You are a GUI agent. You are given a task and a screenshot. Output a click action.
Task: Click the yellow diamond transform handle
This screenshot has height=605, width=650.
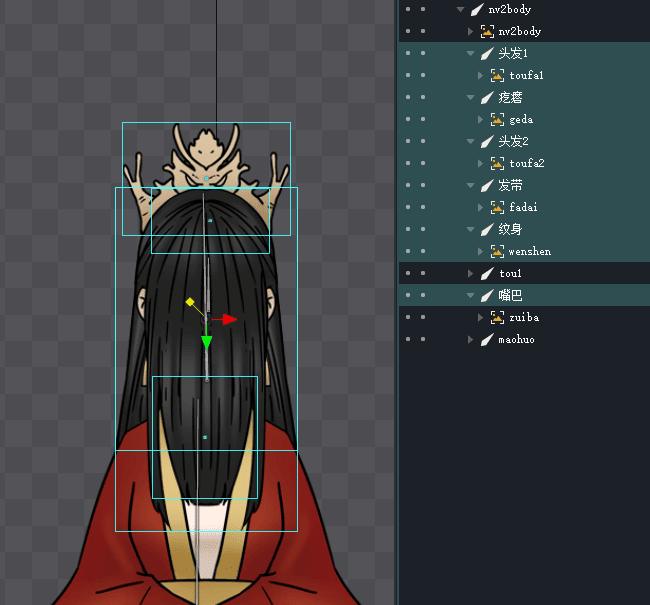(189, 301)
